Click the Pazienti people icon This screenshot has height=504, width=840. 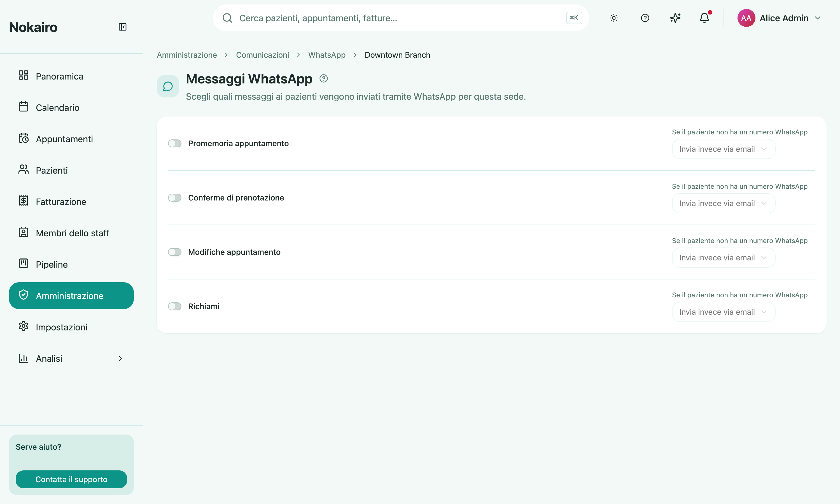24,169
